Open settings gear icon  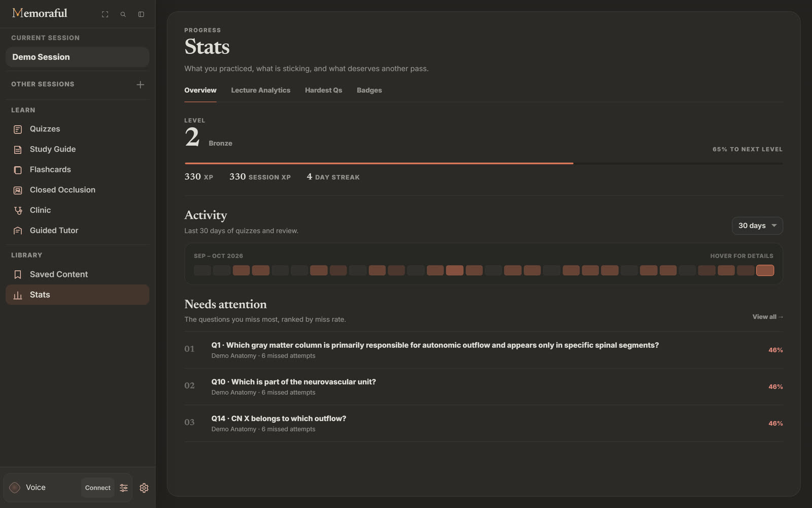coord(144,488)
